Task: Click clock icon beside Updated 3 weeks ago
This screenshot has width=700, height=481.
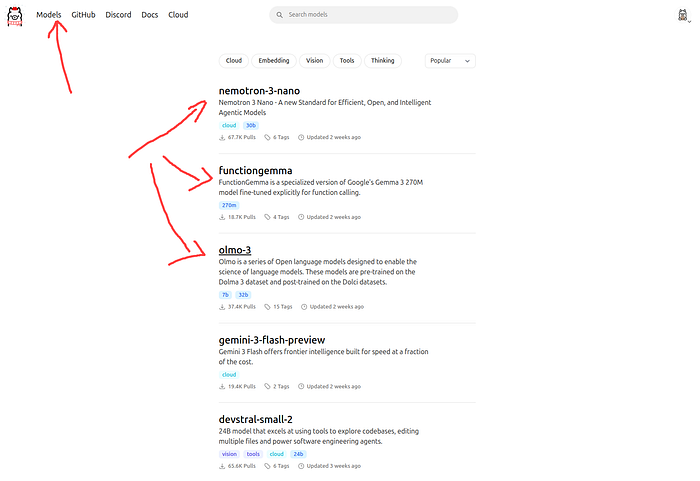Action: tap(301, 466)
